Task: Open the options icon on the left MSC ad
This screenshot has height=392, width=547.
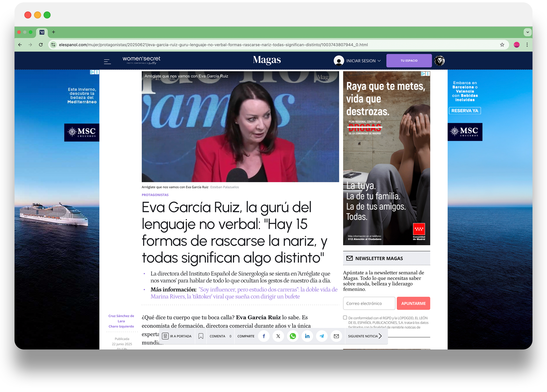Action: (97, 72)
